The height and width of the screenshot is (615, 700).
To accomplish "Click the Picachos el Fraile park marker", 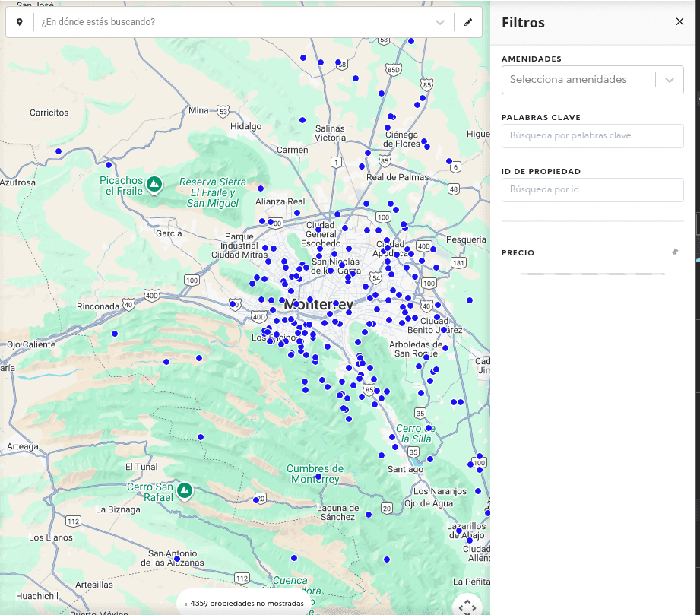I will point(154,184).
